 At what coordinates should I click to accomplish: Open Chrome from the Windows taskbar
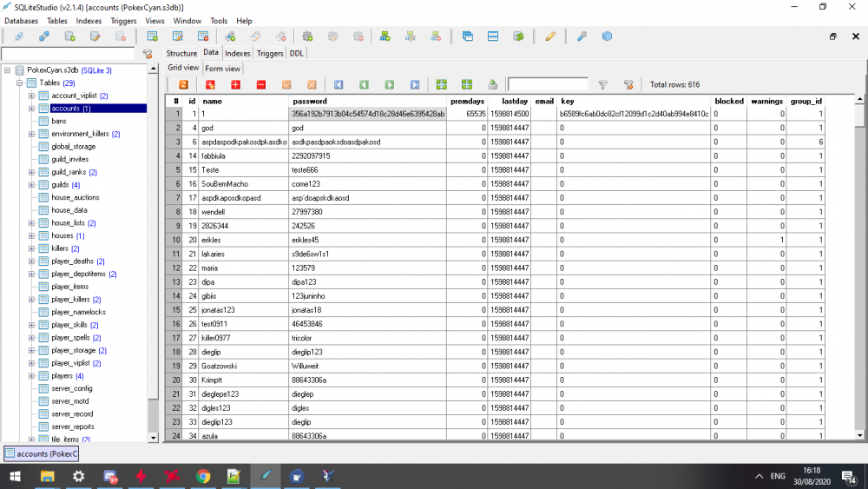pyautogui.click(x=203, y=476)
